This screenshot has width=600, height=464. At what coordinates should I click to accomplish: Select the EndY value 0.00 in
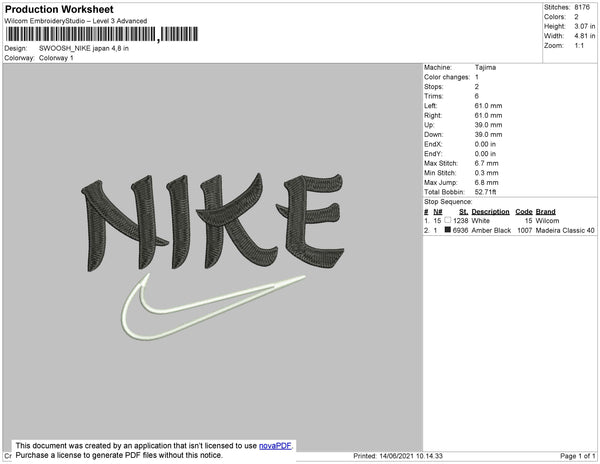[x=485, y=153]
